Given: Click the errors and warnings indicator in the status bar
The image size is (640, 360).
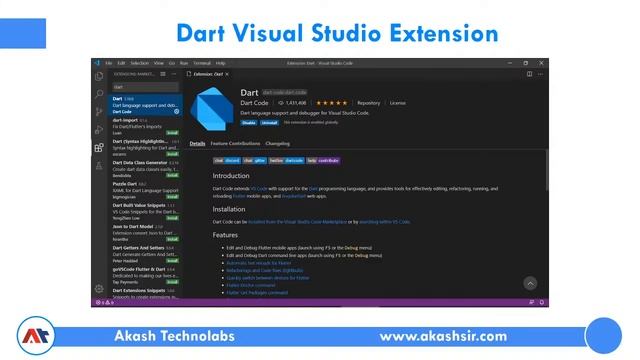Looking at the screenshot, I should tap(105, 302).
